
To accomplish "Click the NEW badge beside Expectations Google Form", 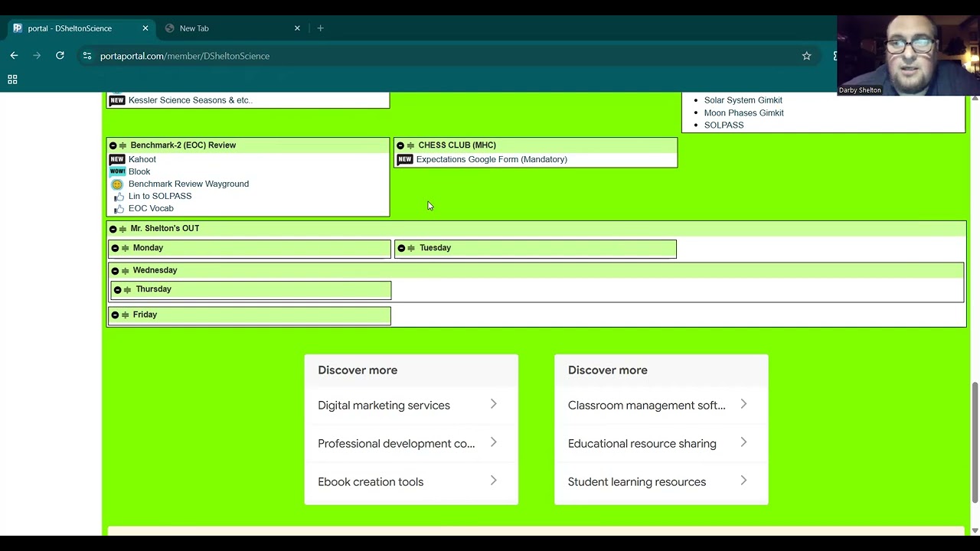I will click(405, 159).
